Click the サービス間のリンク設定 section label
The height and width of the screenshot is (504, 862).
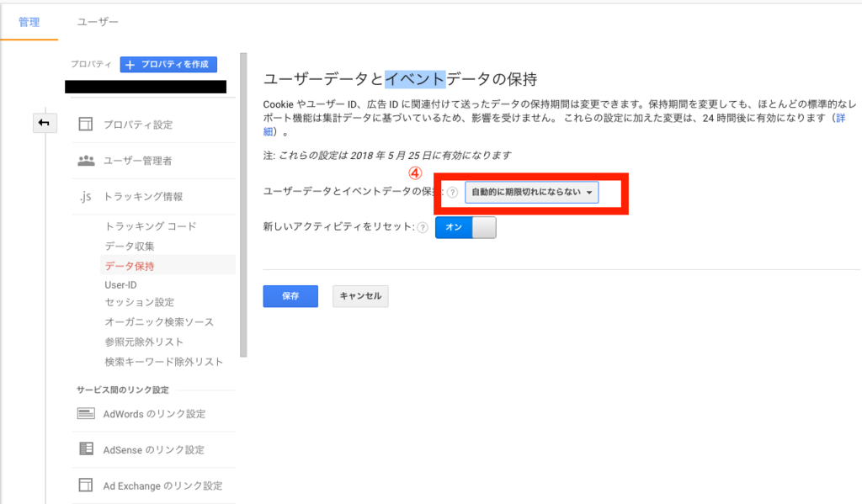(x=123, y=390)
